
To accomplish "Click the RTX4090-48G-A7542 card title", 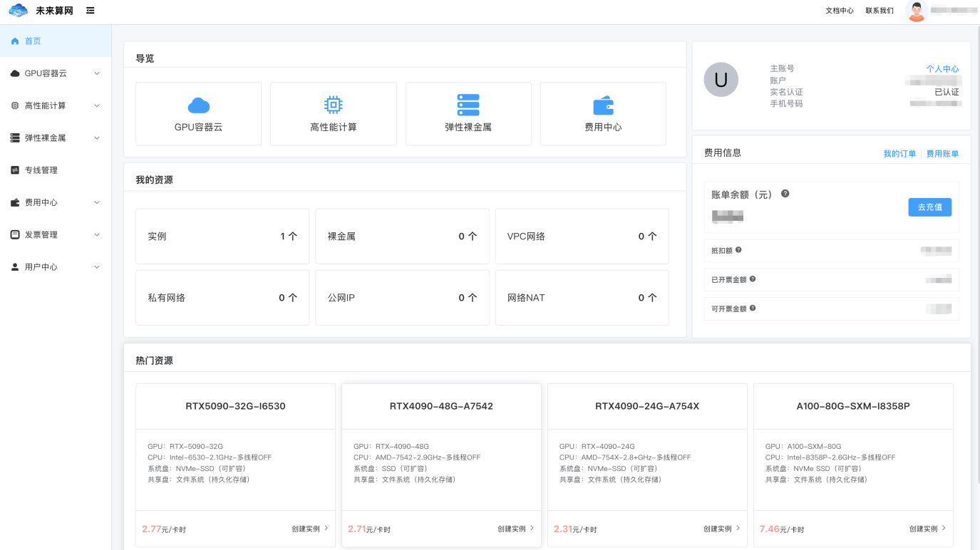I will coord(441,406).
